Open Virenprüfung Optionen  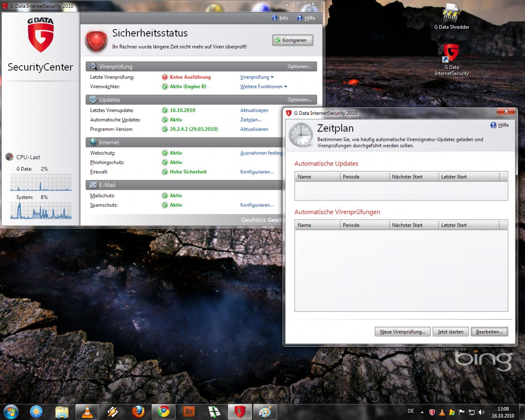coord(299,67)
